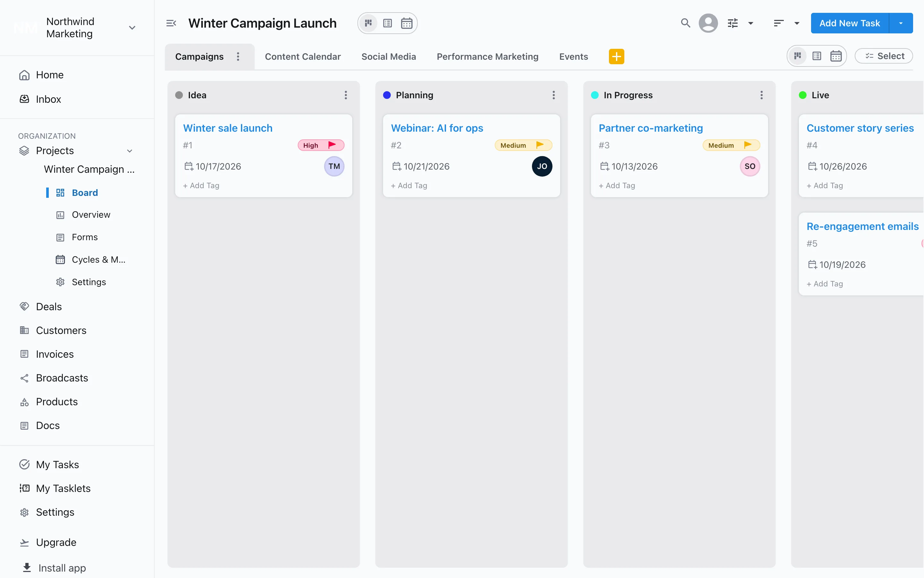The height and width of the screenshot is (578, 924).
Task: Expand Northwind Marketing workspace switcher
Action: [132, 28]
